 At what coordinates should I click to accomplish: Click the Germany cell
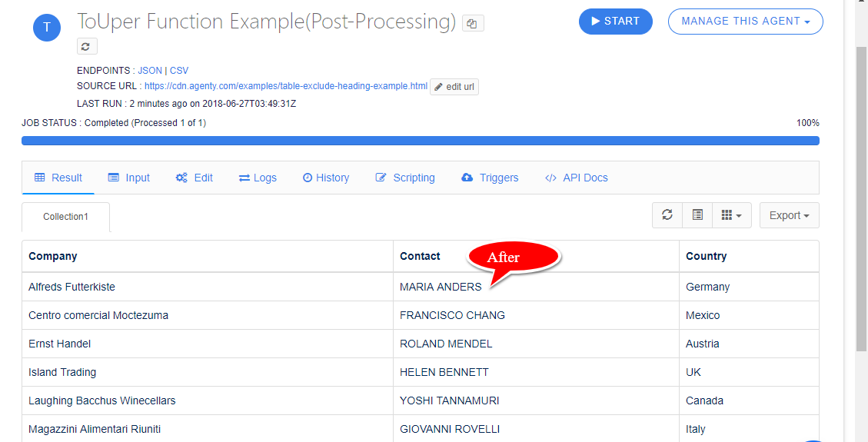pyautogui.click(x=749, y=287)
